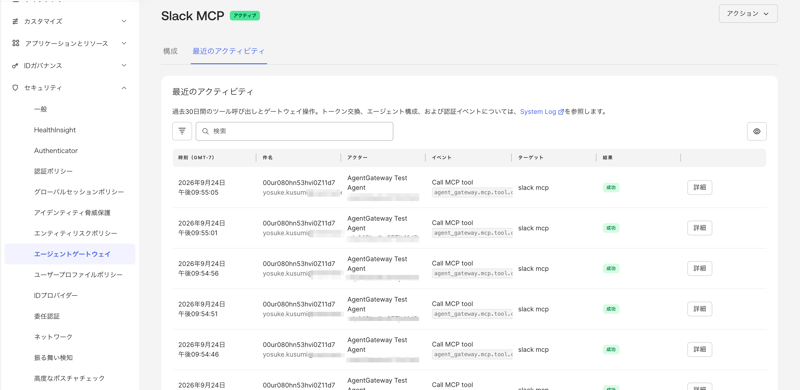Click the Customize sliders icon in sidebar
This screenshot has height=390, width=800.
[15, 21]
